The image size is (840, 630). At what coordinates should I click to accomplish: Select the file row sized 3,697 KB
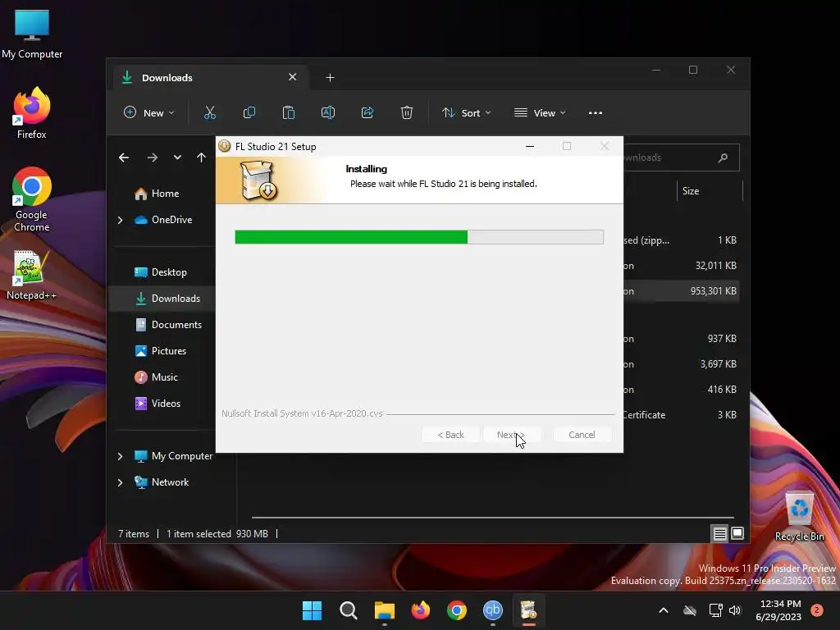point(680,364)
